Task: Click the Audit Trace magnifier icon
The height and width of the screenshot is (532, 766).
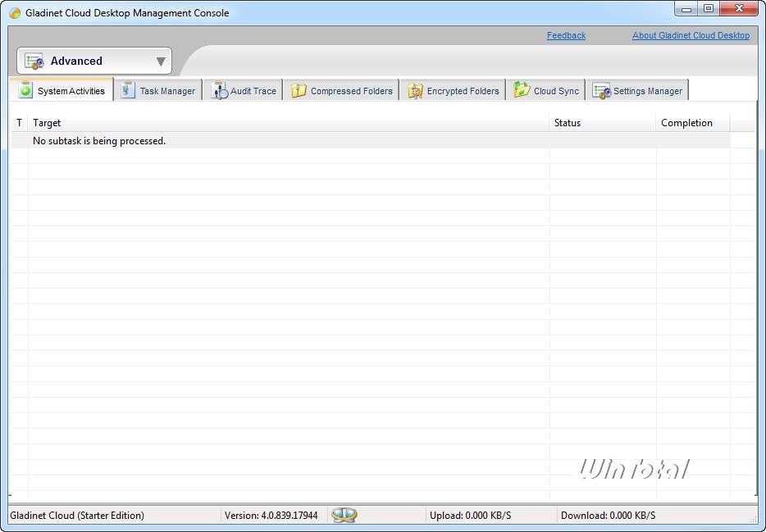Action: click(219, 91)
